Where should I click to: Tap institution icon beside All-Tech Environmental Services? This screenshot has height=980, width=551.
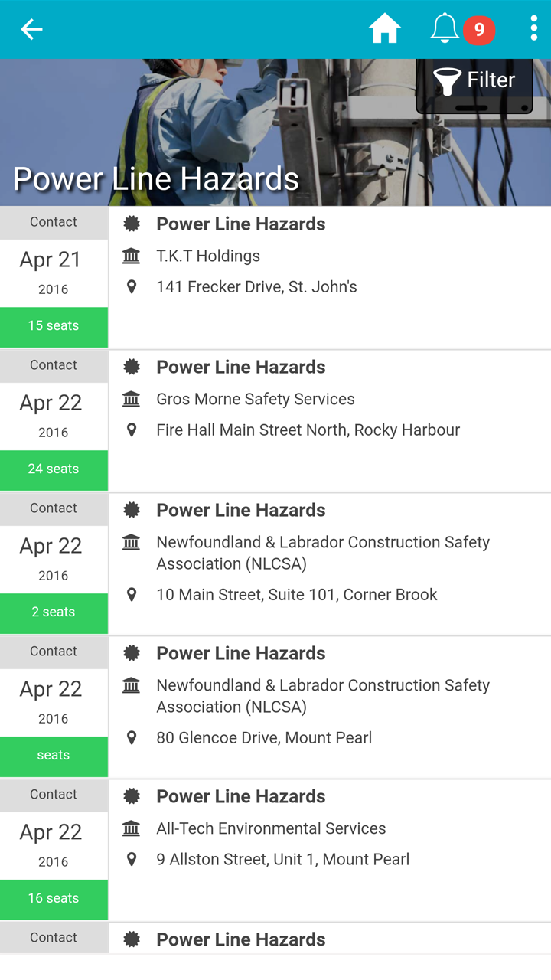(x=132, y=828)
